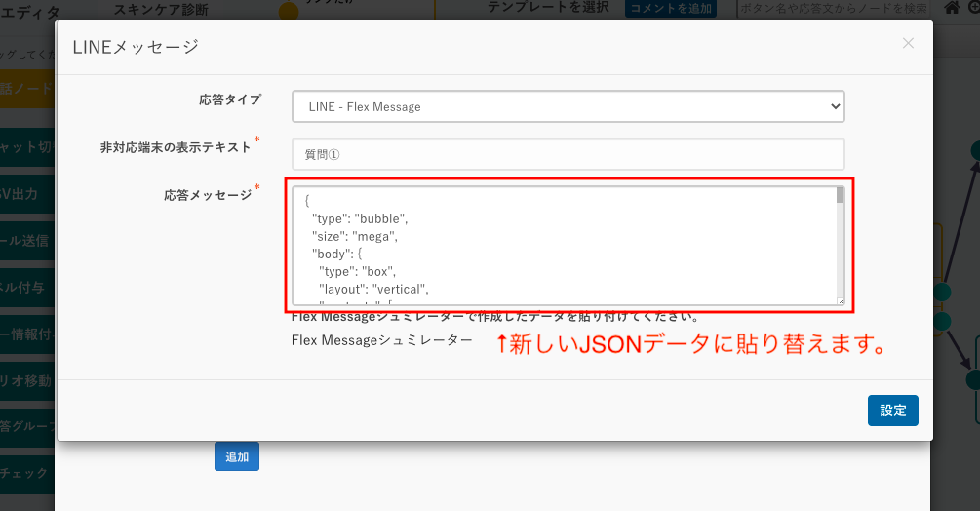980x511 pixels.
Task: Click the blue 追加 button
Action: [x=237, y=456]
